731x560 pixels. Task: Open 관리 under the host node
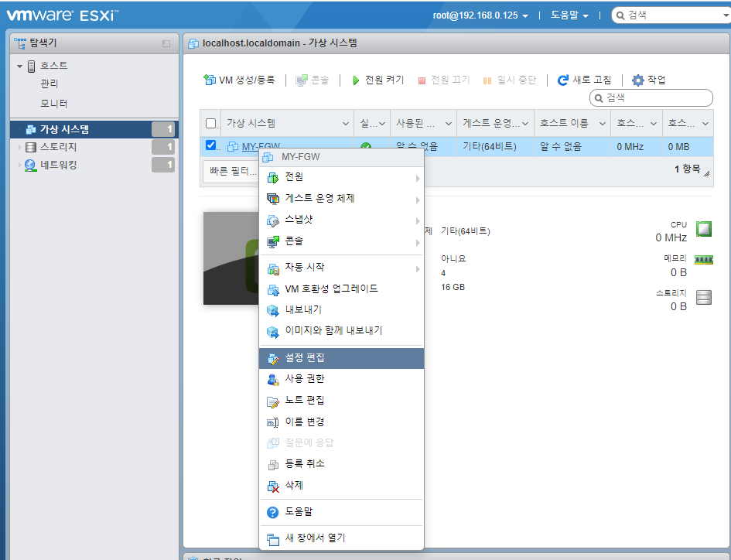tap(50, 84)
